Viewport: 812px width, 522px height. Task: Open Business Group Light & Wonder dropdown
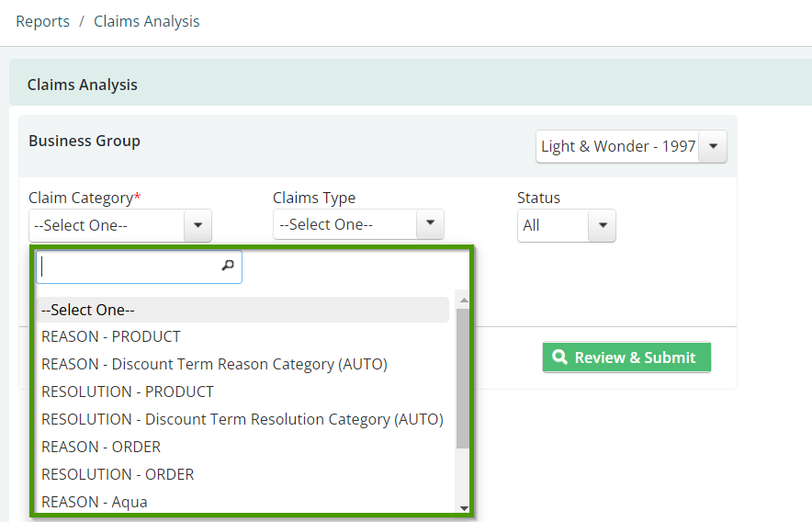tap(631, 147)
